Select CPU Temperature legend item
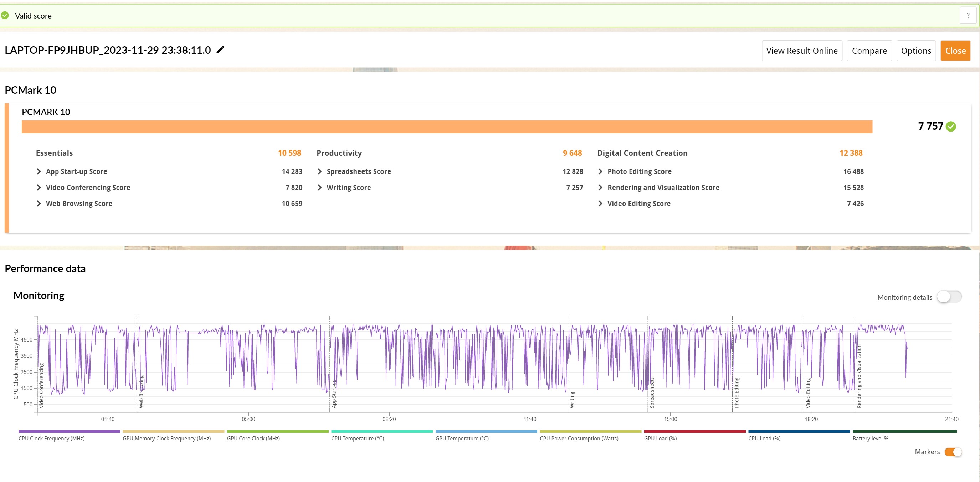 click(357, 438)
